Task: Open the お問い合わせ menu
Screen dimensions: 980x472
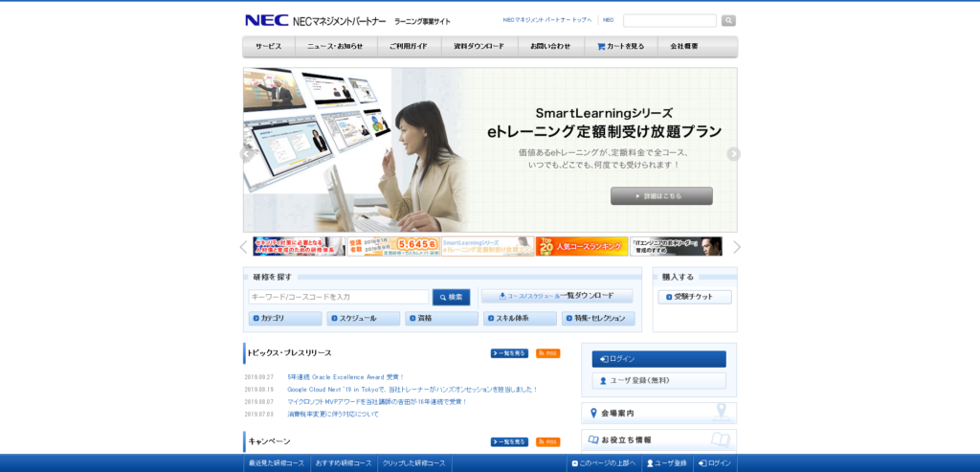Action: click(550, 46)
